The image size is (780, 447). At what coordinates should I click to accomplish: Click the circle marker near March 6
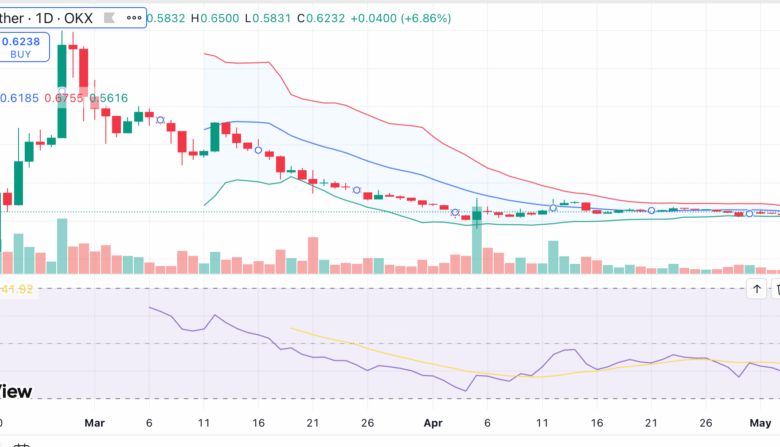click(x=160, y=119)
